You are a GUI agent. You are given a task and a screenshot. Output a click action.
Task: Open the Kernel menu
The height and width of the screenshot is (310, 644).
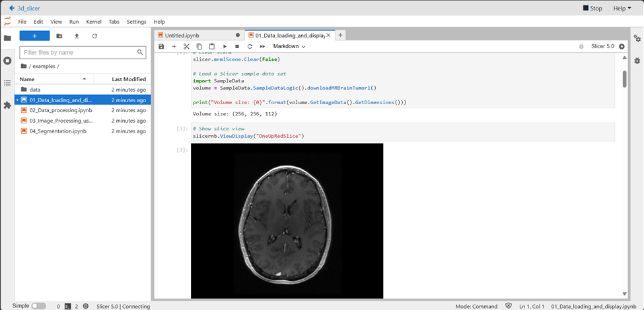[93, 22]
